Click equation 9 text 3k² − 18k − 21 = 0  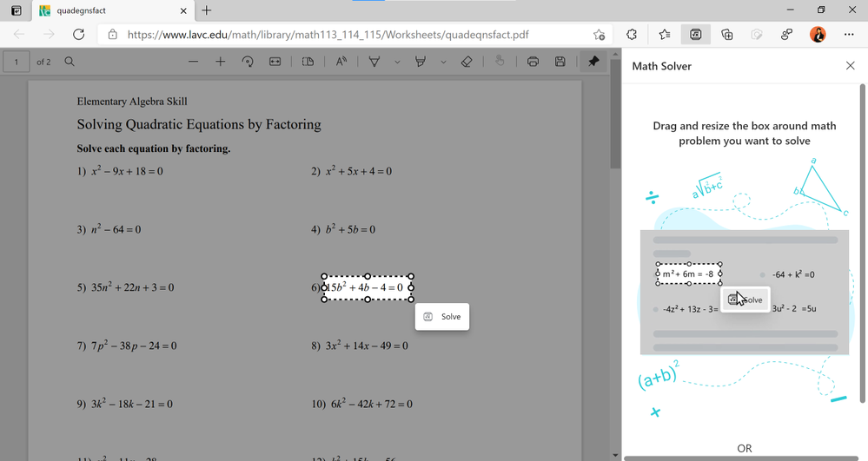pos(132,404)
